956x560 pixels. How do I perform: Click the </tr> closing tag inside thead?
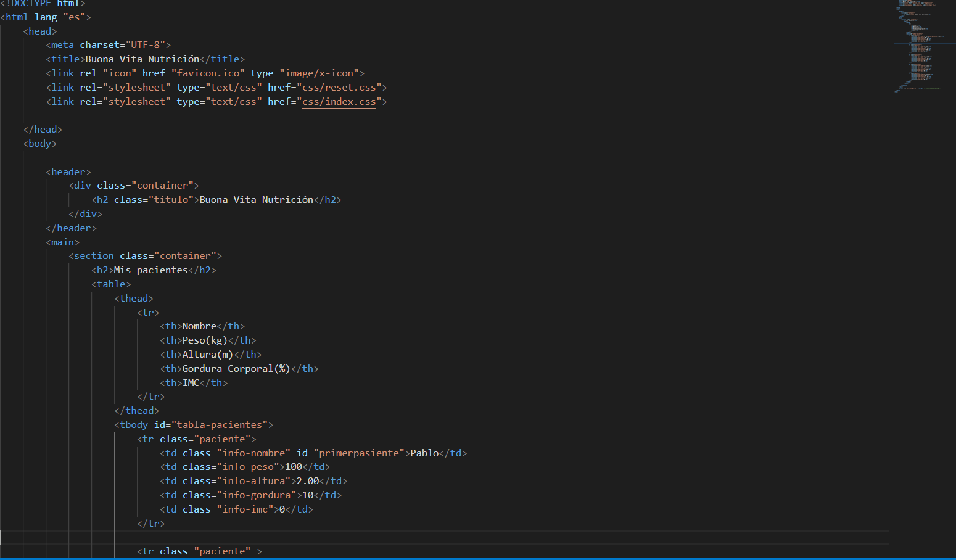[x=151, y=397]
